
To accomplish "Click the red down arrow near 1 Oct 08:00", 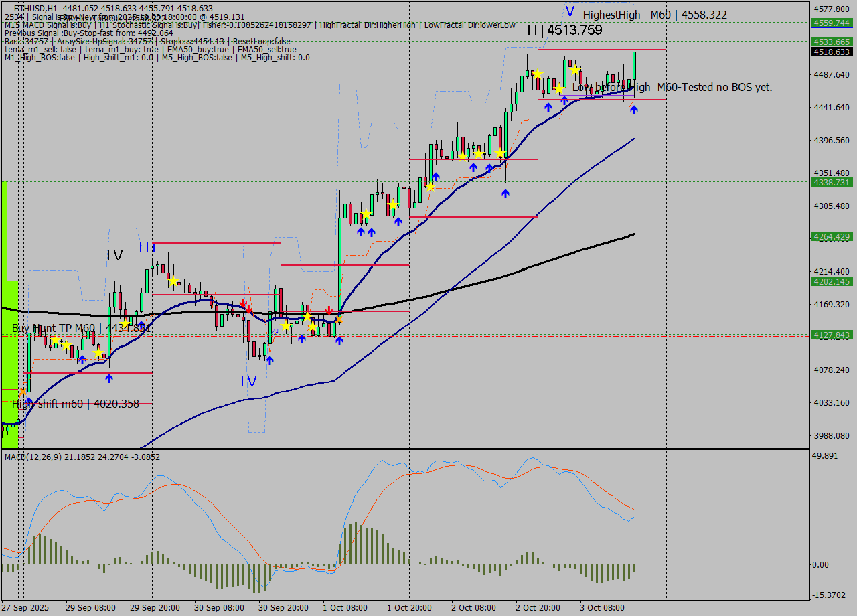I will point(329,311).
